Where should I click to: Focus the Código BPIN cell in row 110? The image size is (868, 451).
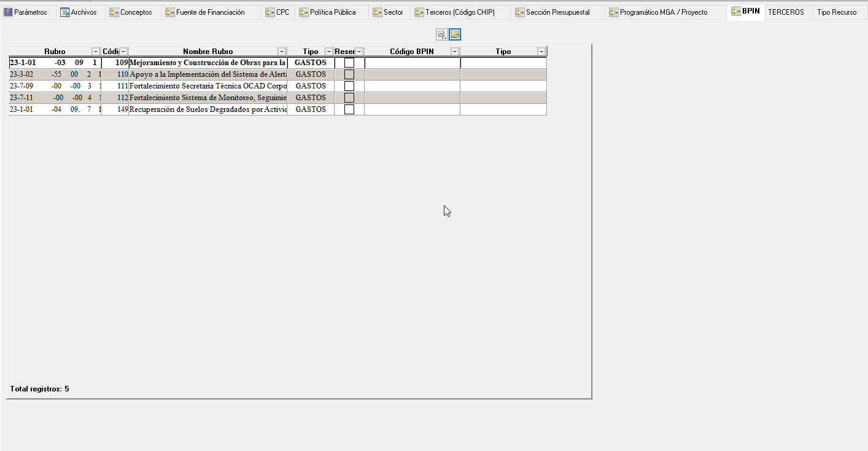tap(413, 74)
